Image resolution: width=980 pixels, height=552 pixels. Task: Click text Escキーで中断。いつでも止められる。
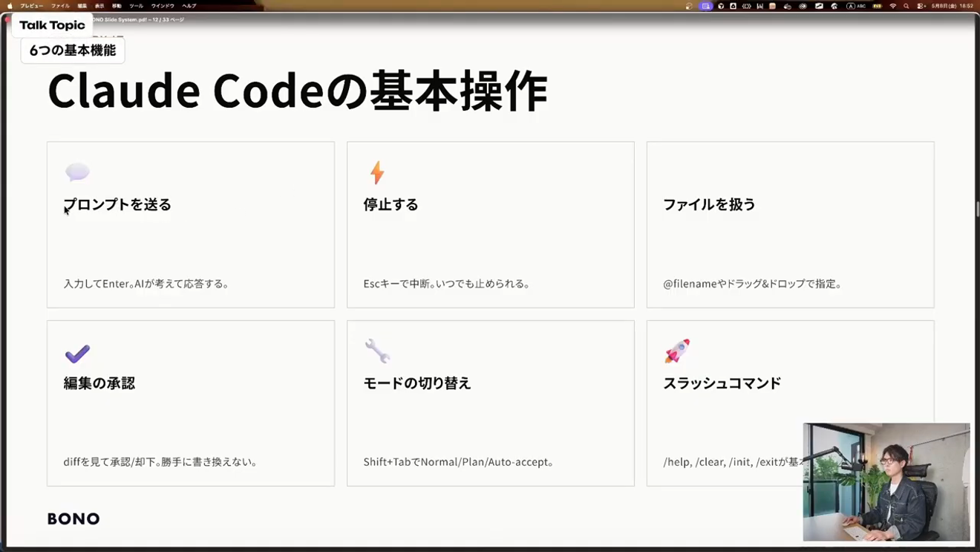447,284
